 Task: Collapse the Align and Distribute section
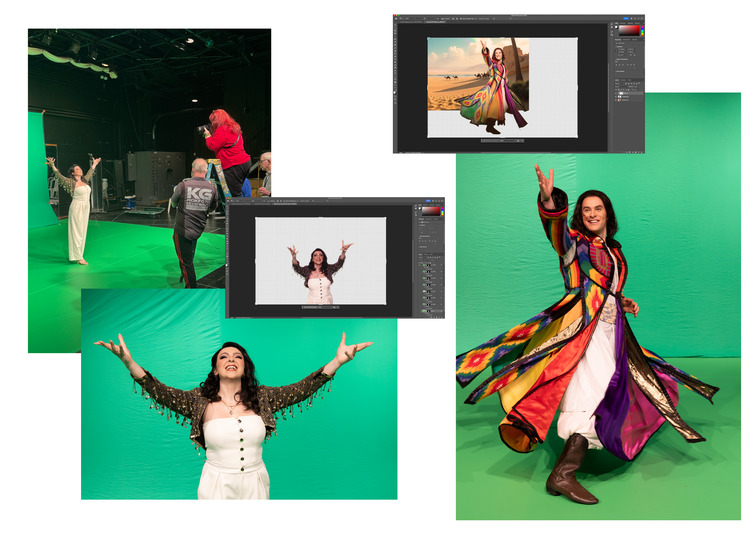point(615,59)
